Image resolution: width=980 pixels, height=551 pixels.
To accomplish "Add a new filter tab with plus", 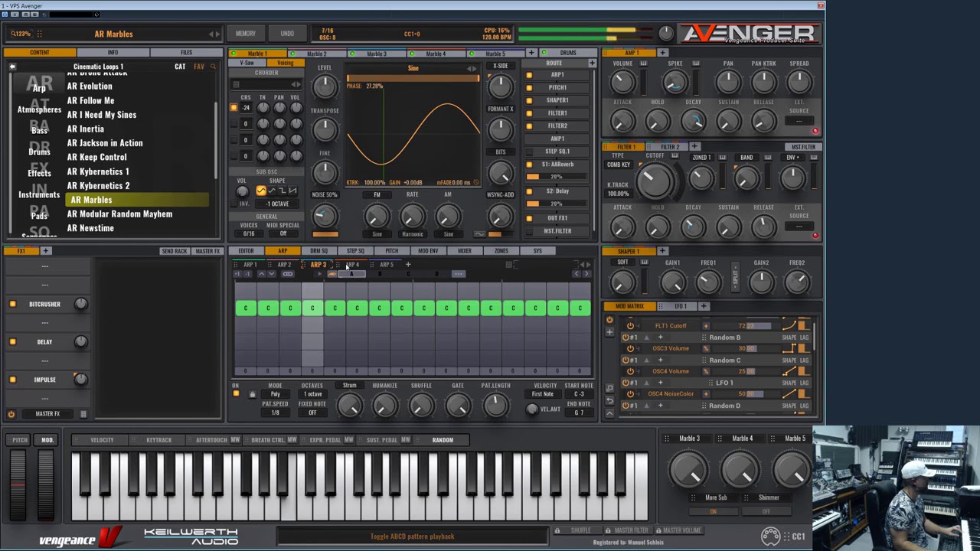I will tap(694, 147).
